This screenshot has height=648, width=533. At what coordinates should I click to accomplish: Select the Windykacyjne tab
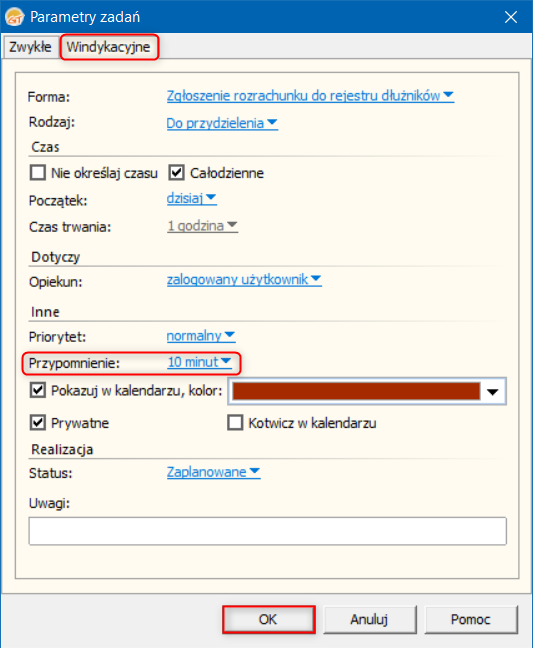point(109,47)
